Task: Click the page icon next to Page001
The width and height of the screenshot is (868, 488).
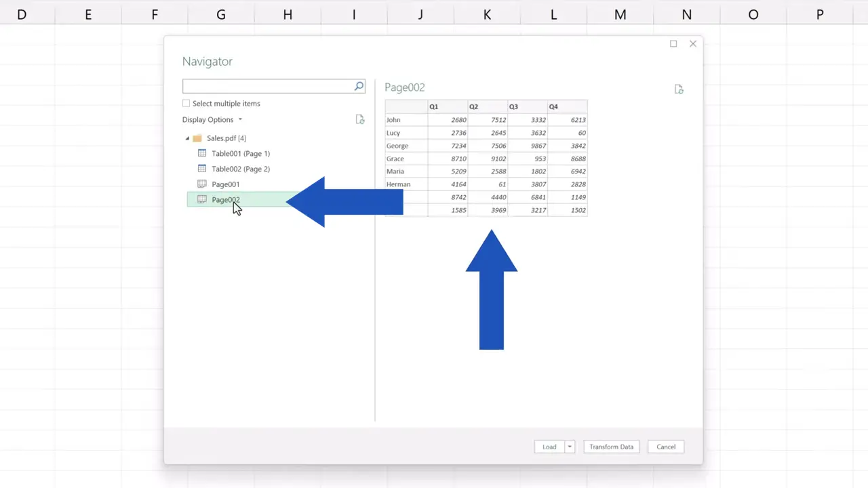Action: (202, 184)
